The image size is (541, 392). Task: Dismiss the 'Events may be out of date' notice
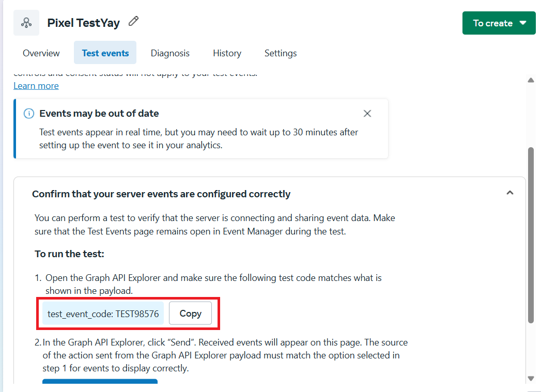367,114
